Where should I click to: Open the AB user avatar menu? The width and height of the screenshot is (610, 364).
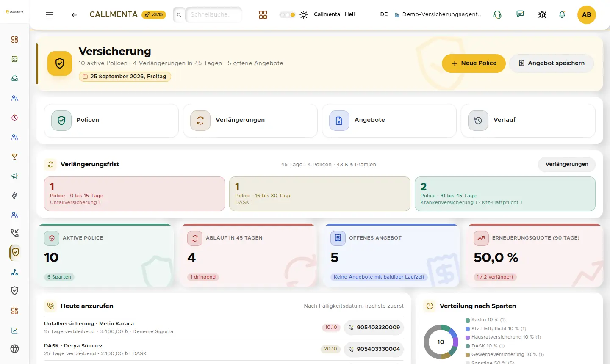click(x=587, y=15)
